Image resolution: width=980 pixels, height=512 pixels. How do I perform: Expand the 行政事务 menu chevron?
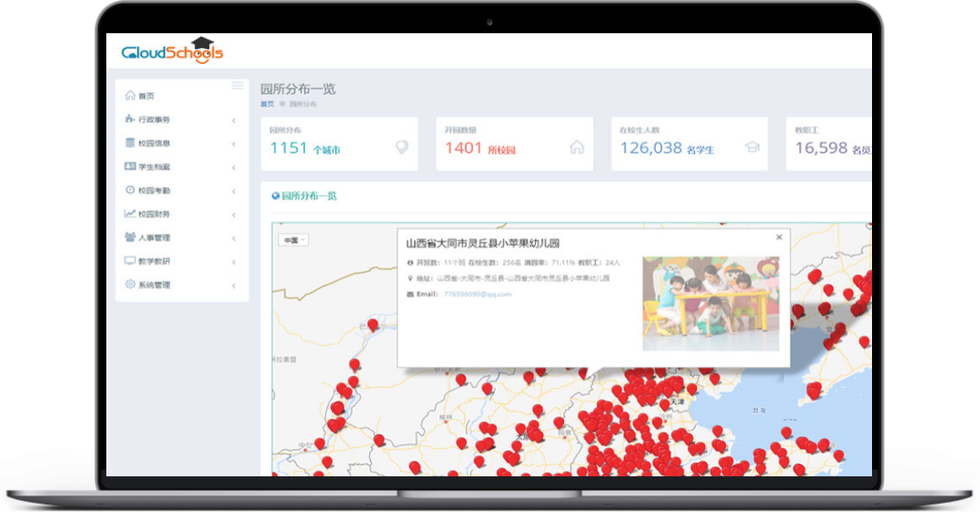(233, 120)
